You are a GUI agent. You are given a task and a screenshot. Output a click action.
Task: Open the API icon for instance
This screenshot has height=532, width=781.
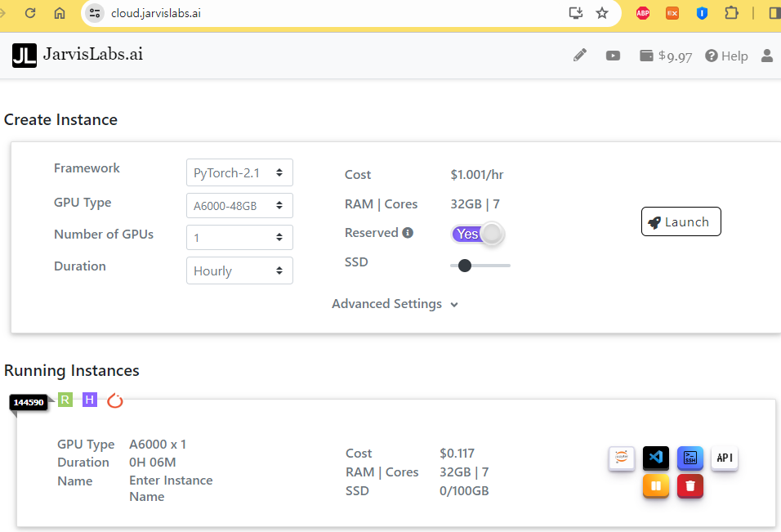[725, 458]
